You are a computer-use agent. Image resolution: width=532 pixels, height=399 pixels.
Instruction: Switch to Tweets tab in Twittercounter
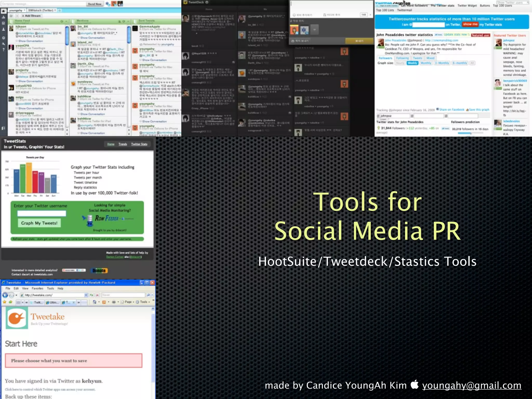point(417,58)
